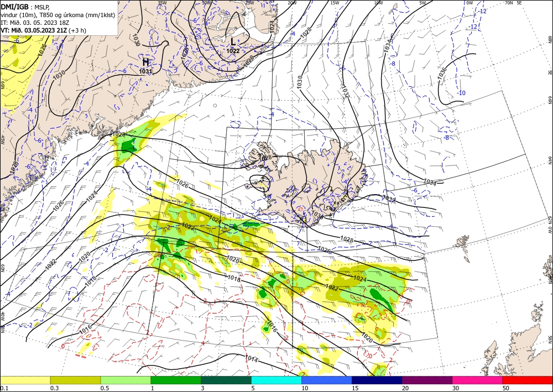Click the '1031' high pressure value
The width and height of the screenshot is (553, 392).
pyautogui.click(x=145, y=71)
